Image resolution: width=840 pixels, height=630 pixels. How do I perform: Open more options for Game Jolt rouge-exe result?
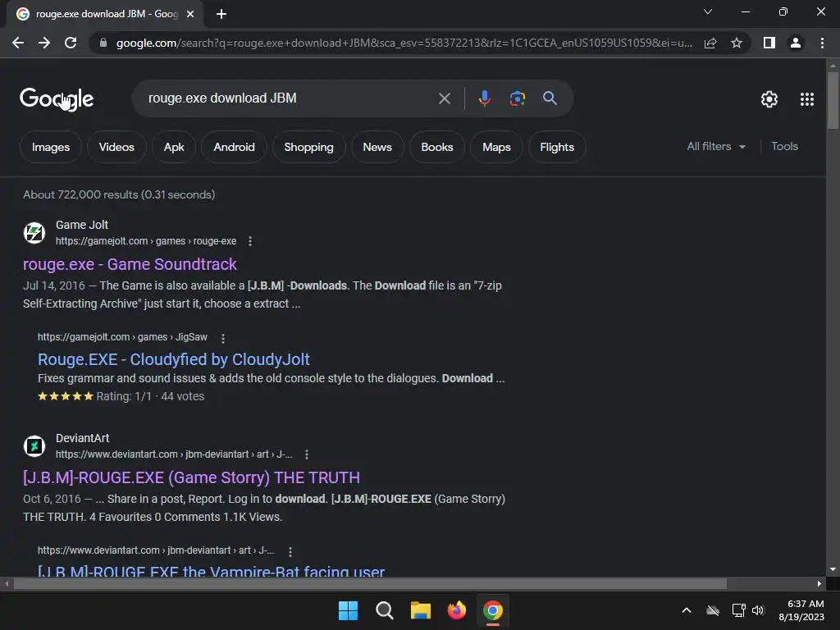click(x=249, y=241)
